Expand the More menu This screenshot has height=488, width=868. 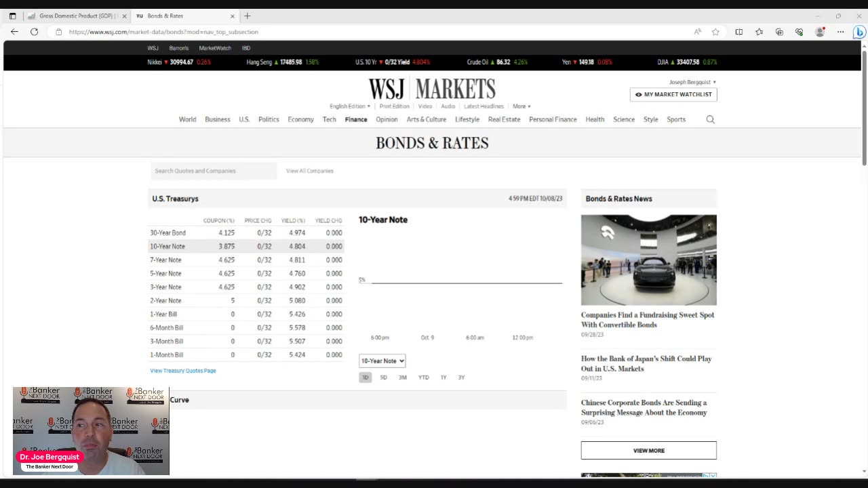(521, 106)
